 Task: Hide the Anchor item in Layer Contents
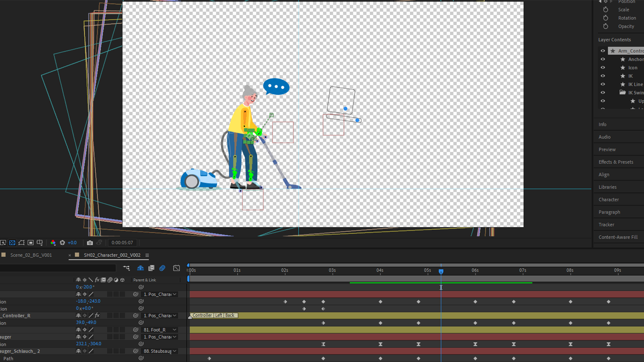[x=603, y=59]
